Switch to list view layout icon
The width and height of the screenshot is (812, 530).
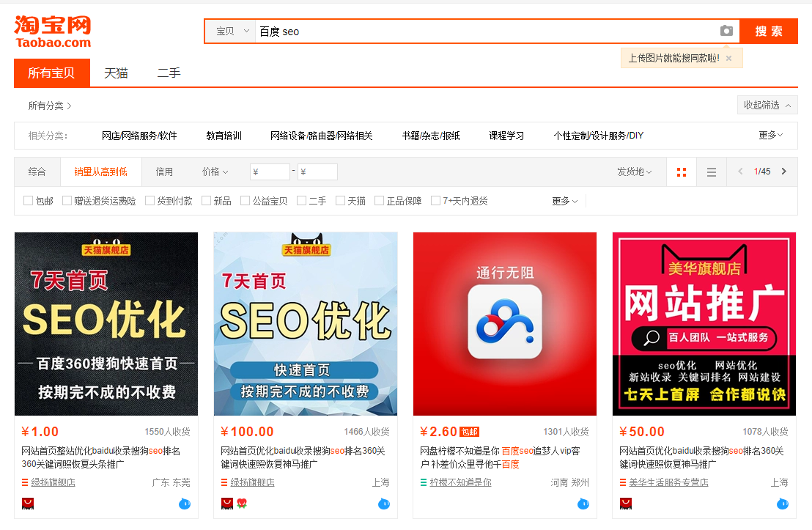pos(712,172)
